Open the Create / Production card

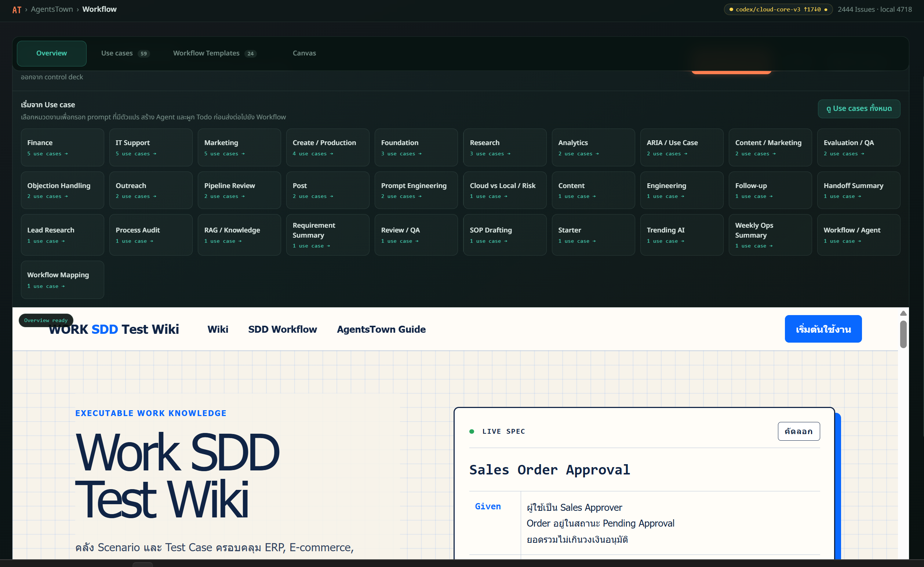pos(328,148)
